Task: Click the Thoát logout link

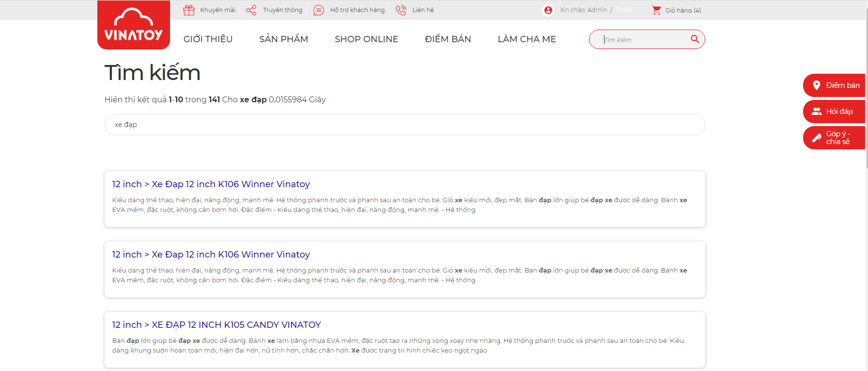Action: 624,10
